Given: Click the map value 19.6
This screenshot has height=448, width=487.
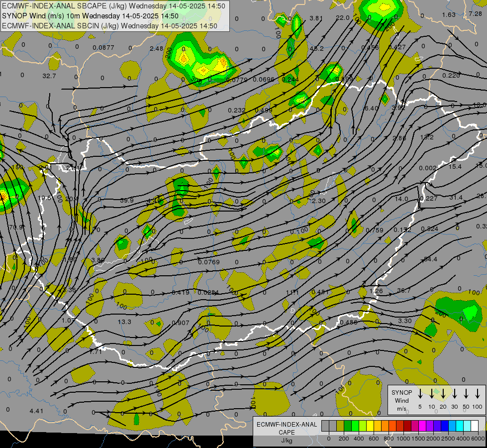Looking at the screenshot, I should (x=44, y=198).
